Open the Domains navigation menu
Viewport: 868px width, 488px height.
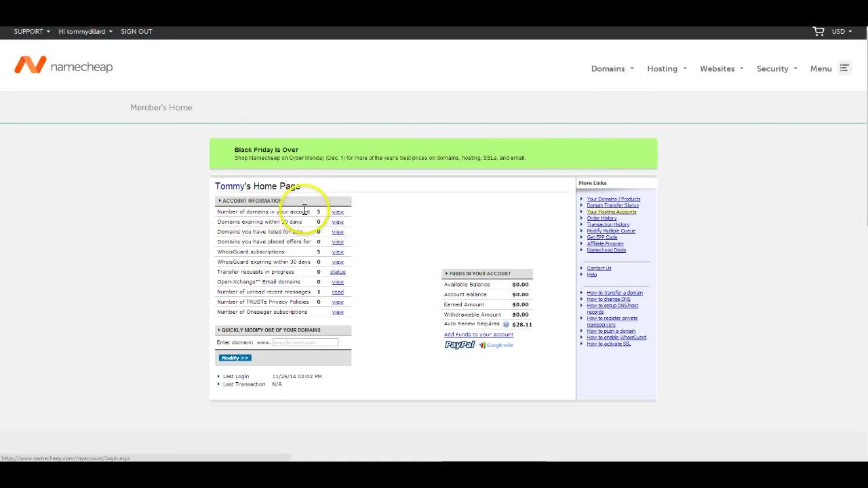click(x=612, y=68)
